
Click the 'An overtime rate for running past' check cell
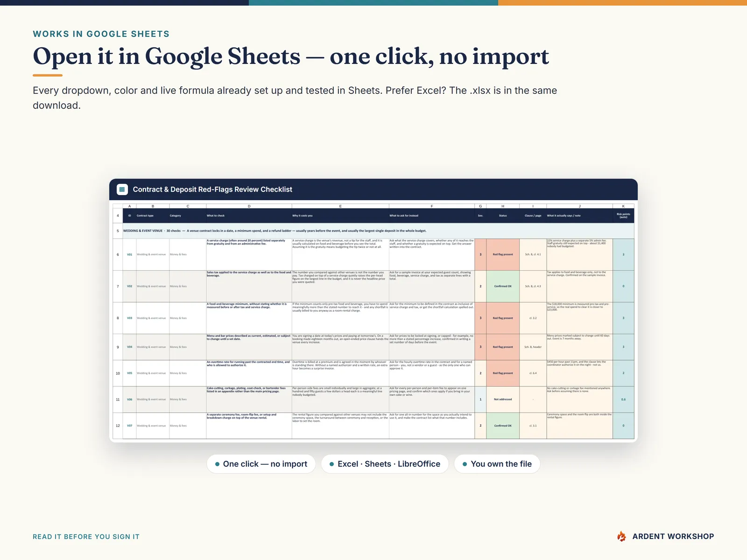tap(249, 373)
